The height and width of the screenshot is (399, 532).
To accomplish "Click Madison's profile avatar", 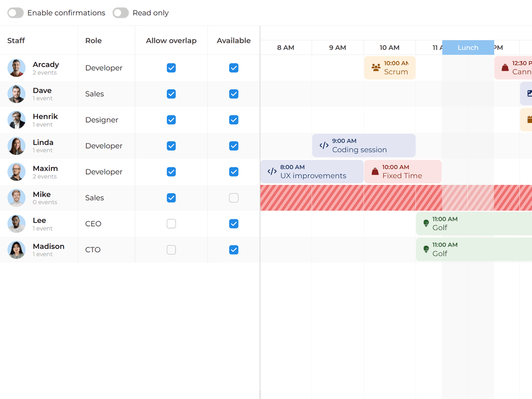I will [x=16, y=250].
